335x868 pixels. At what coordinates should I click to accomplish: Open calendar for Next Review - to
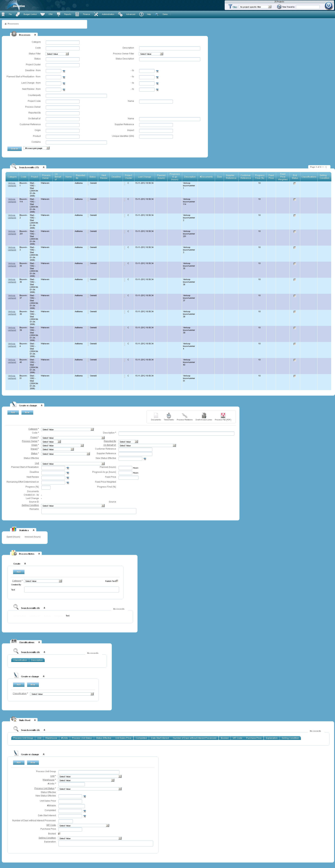tap(157, 90)
